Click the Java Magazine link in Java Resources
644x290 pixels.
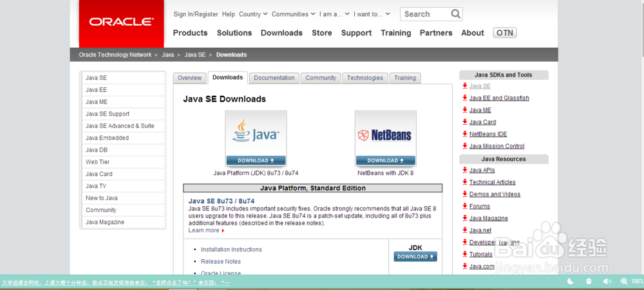pyautogui.click(x=488, y=218)
